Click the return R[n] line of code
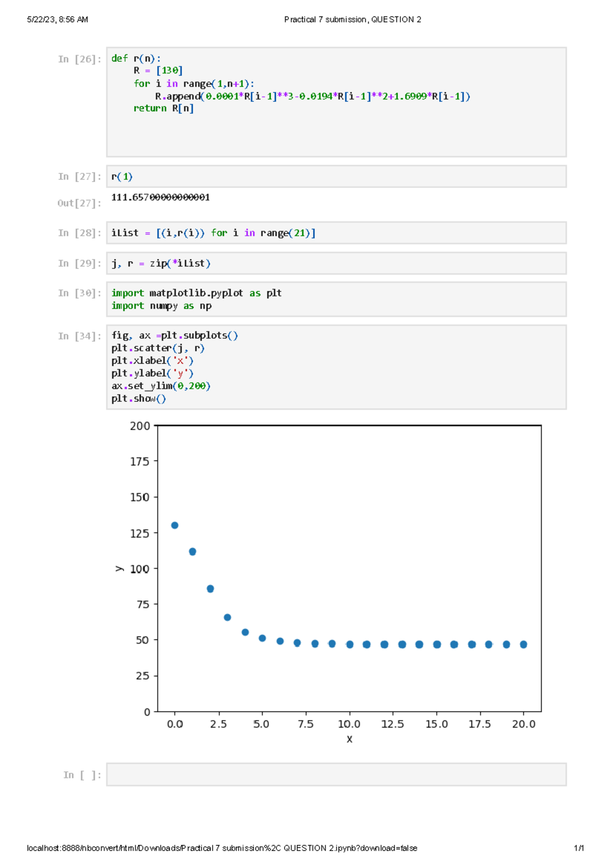The width and height of the screenshot is (613, 868). 163,108
